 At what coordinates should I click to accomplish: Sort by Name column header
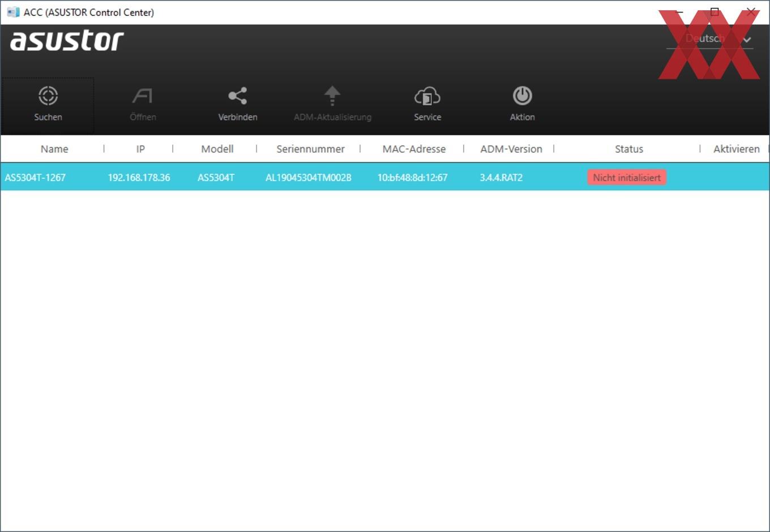(54, 149)
